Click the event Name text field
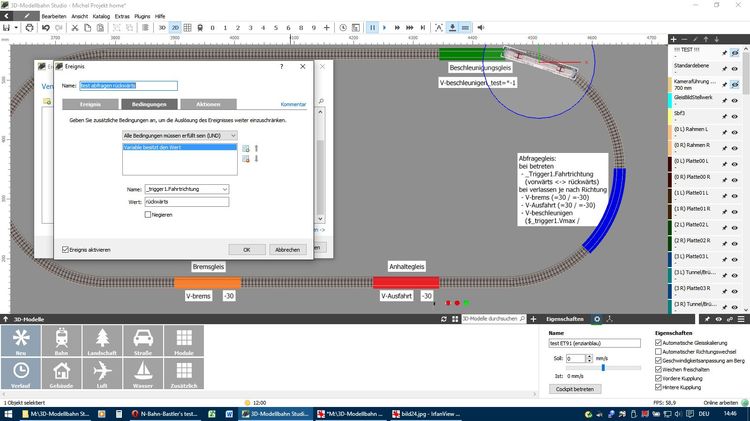This screenshot has height=421, width=750. click(128, 86)
